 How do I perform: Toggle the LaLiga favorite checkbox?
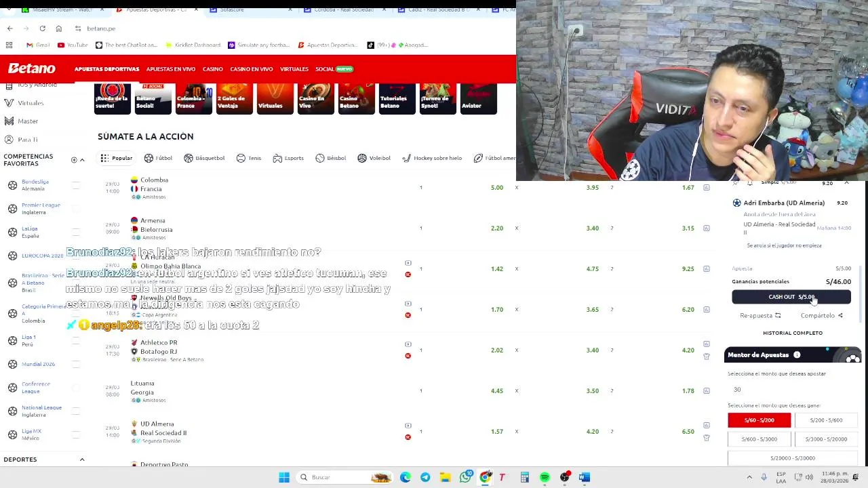pos(76,232)
